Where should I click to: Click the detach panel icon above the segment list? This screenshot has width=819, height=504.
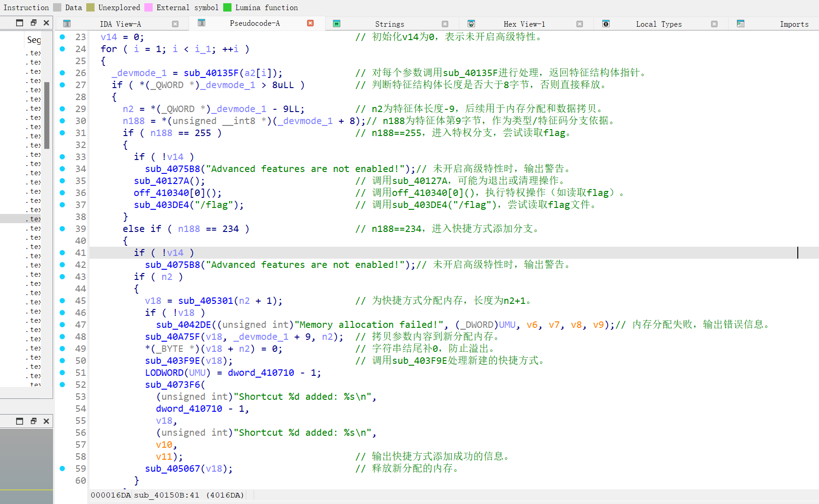pyautogui.click(x=19, y=22)
